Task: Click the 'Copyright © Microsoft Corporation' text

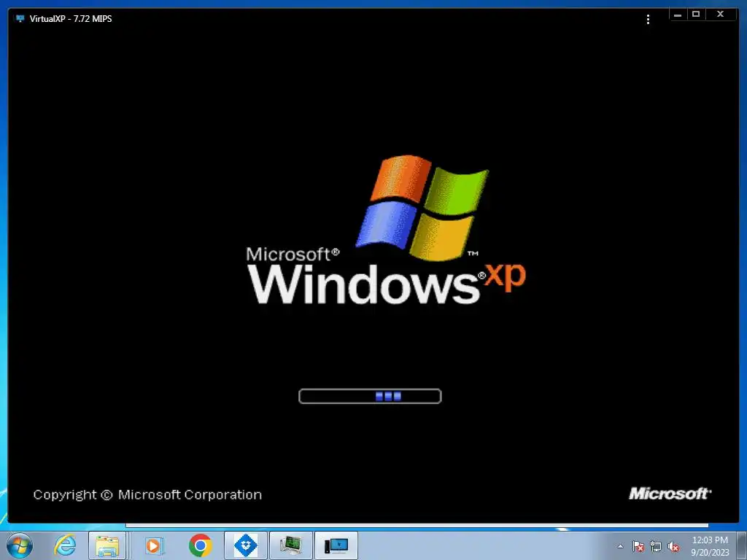Action: tap(147, 495)
